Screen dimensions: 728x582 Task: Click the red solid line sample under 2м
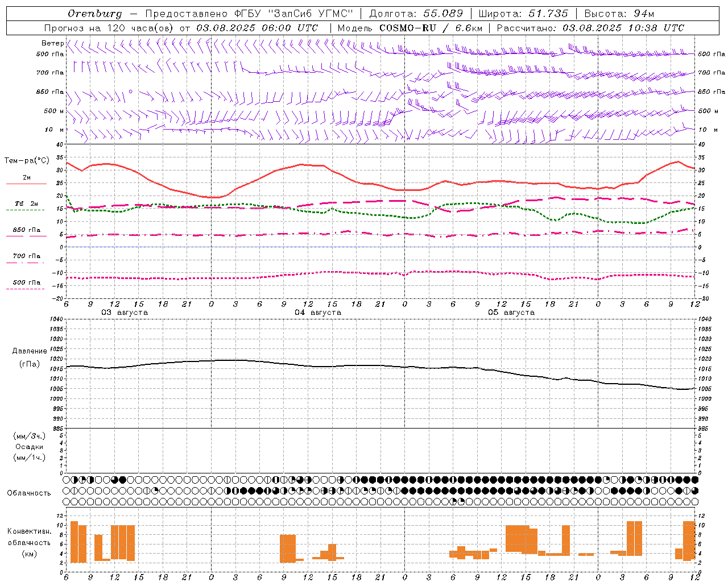26,184
